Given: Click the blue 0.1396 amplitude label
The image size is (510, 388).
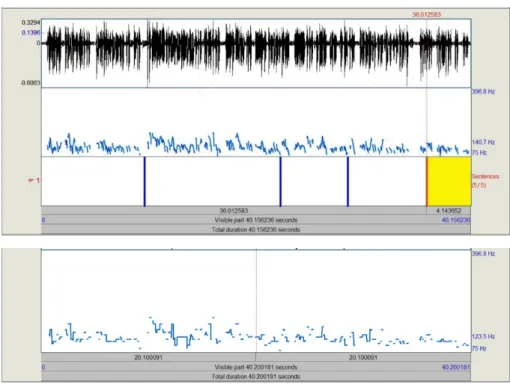Looking at the screenshot, I should point(31,33).
